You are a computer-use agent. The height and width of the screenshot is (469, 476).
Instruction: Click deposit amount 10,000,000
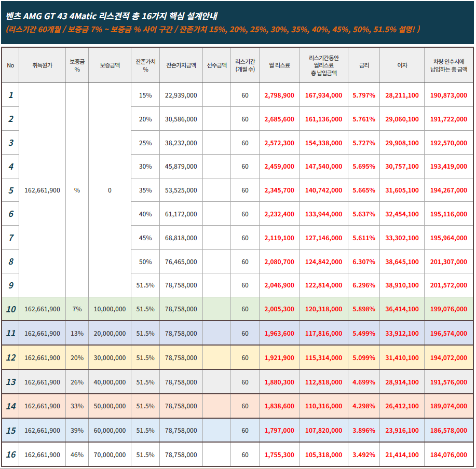[110, 309]
